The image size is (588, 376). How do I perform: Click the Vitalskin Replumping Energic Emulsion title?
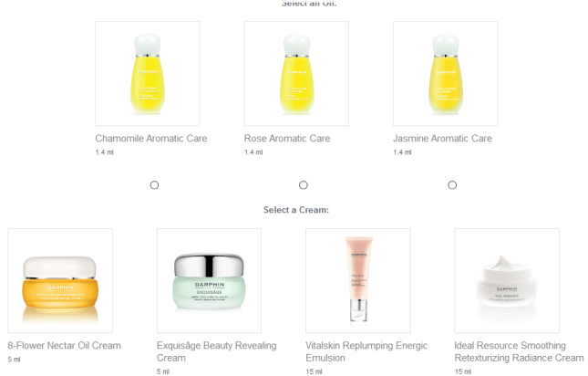pyautogui.click(x=366, y=351)
